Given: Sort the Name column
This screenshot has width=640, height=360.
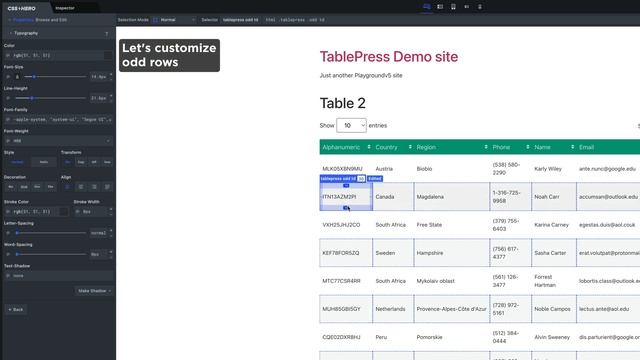Looking at the screenshot, I should tap(572, 147).
